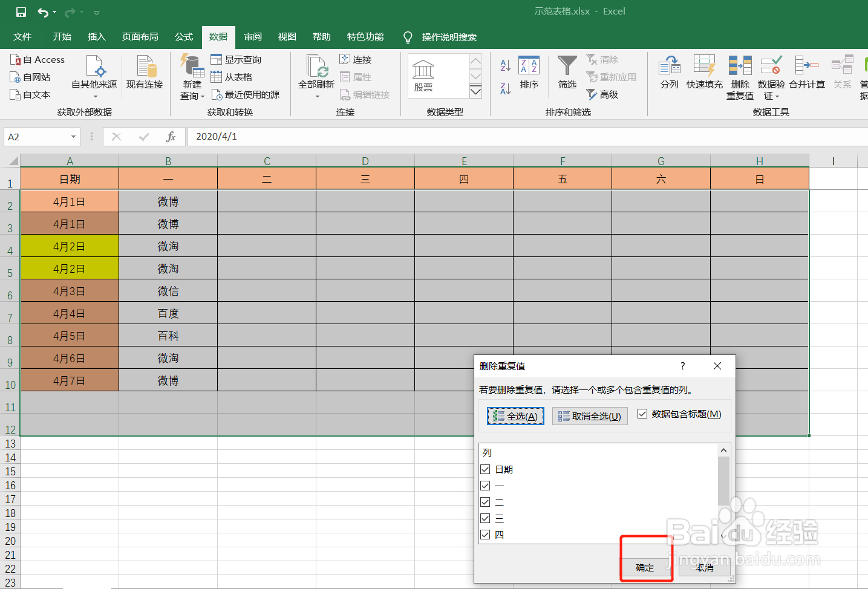Image resolution: width=868 pixels, height=589 pixels.
Task: Select the 分列 (Text to Columns) tool
Action: pyautogui.click(x=669, y=74)
